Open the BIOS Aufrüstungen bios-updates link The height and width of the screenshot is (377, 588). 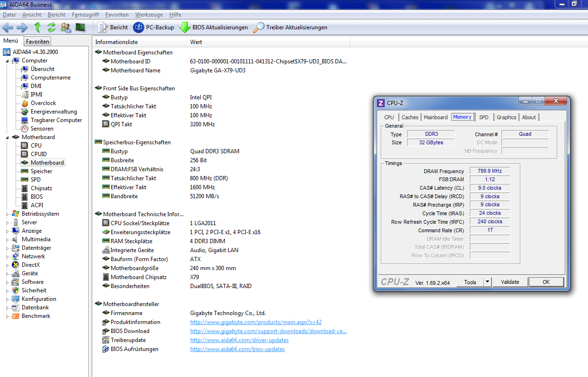237,349
